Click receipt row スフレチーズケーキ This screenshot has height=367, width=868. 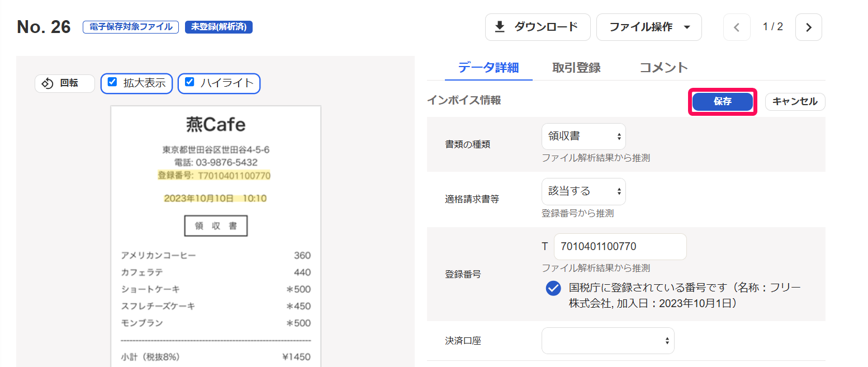(x=216, y=306)
